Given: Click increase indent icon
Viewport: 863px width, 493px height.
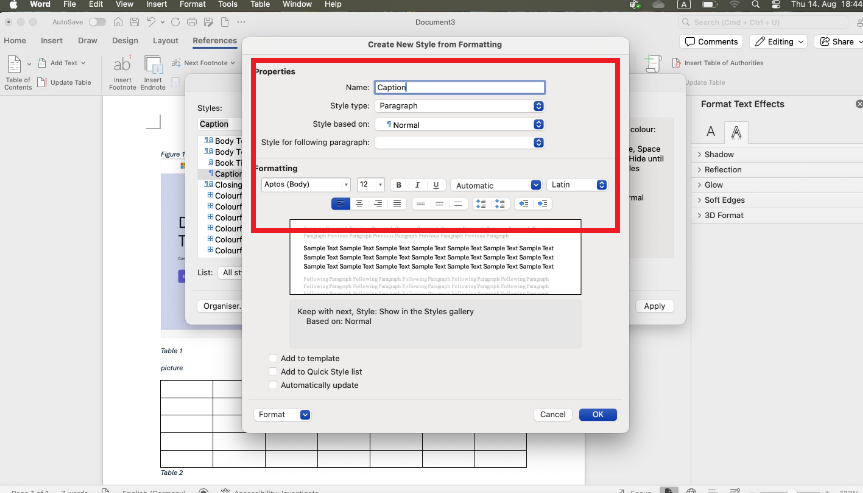Looking at the screenshot, I should tap(542, 204).
